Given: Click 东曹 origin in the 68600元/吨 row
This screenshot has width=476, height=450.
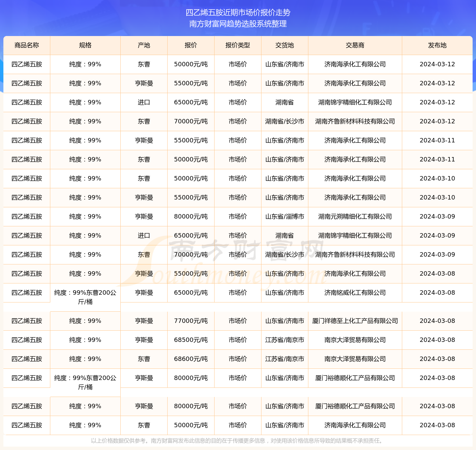Looking at the screenshot, I should click(144, 359).
